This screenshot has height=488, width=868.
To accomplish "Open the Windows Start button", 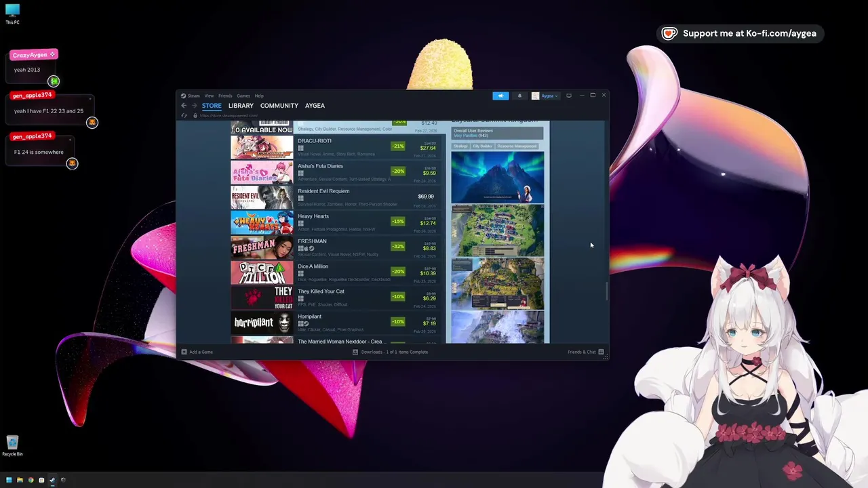I will point(9,480).
